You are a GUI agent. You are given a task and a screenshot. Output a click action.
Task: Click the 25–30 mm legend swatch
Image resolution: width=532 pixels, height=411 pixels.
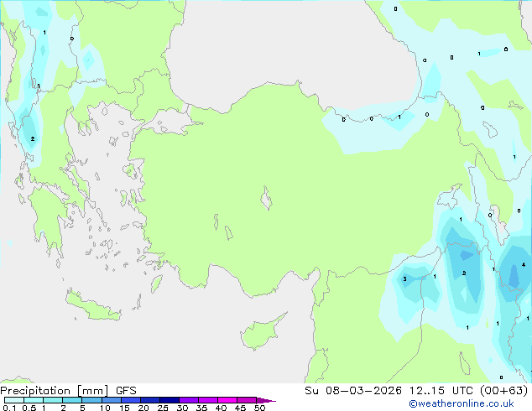(x=170, y=400)
